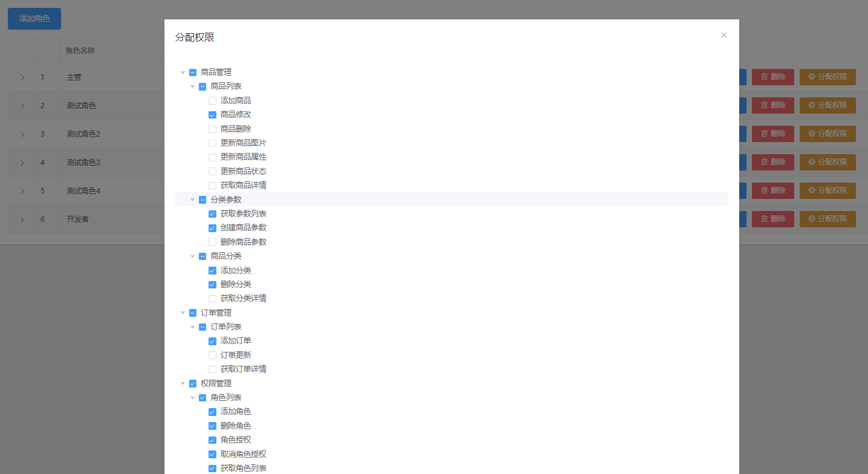
Task: Click 删除 button in the 测试角色4 row
Action: [x=773, y=190]
